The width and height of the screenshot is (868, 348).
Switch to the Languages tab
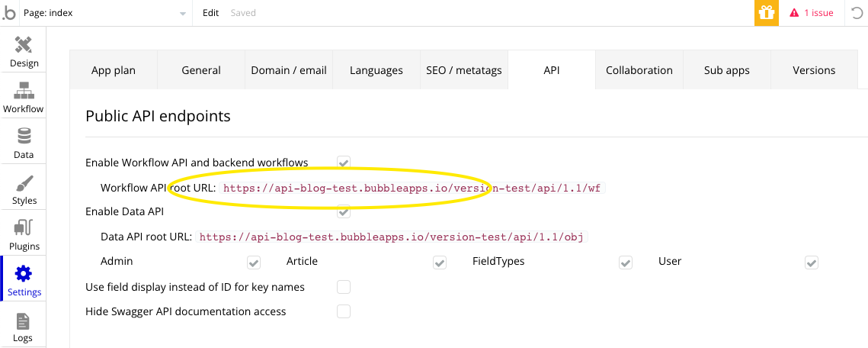[376, 69]
